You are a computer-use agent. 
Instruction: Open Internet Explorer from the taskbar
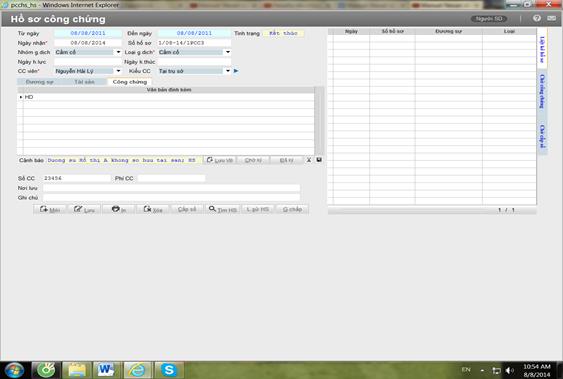(x=138, y=370)
